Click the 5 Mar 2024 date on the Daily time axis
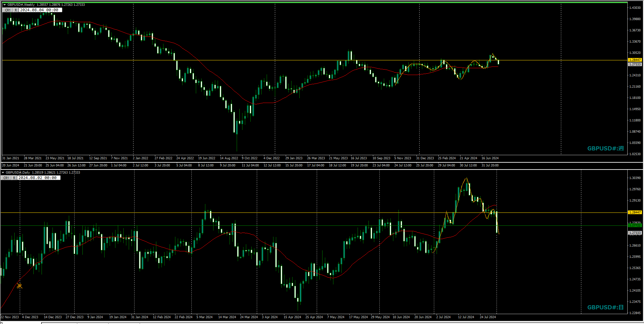 tap(205, 317)
